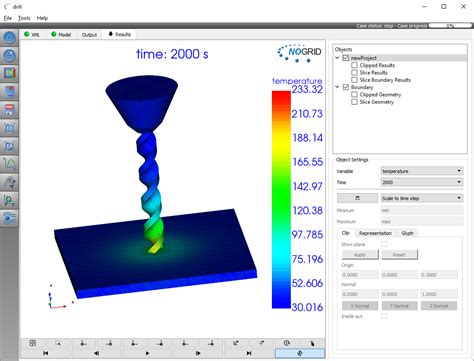Play the results animation
The image size is (474, 361).
[147, 353]
